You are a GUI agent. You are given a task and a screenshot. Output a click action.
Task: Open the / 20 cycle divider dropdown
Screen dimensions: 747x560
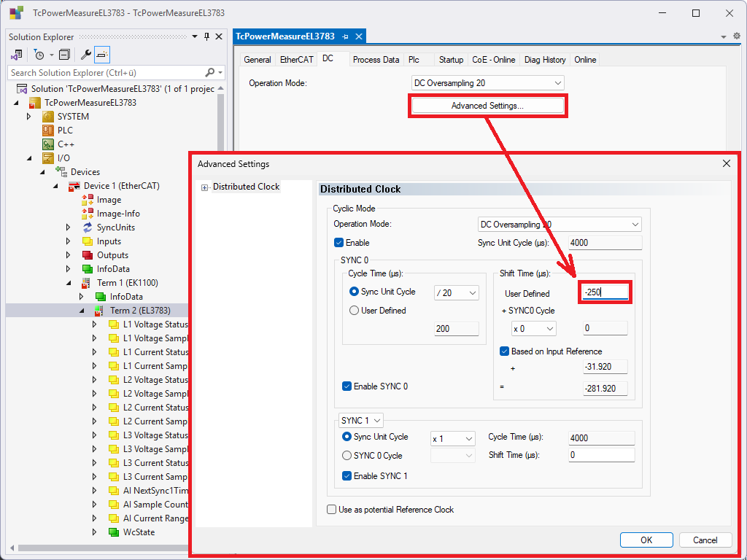[457, 293]
